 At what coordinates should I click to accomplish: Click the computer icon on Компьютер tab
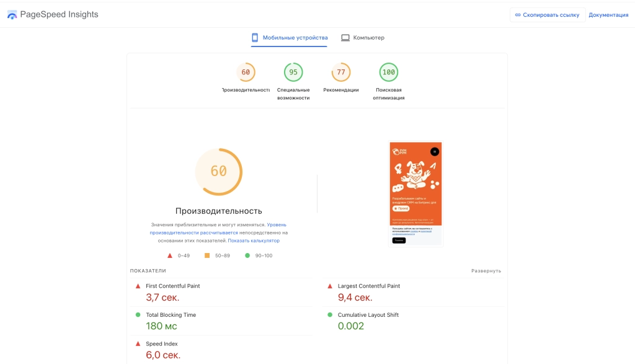[x=345, y=37]
